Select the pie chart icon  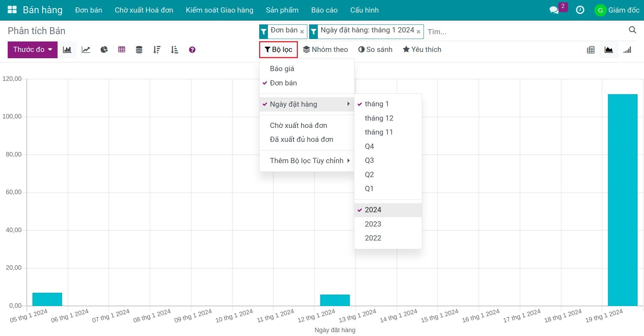pos(104,50)
